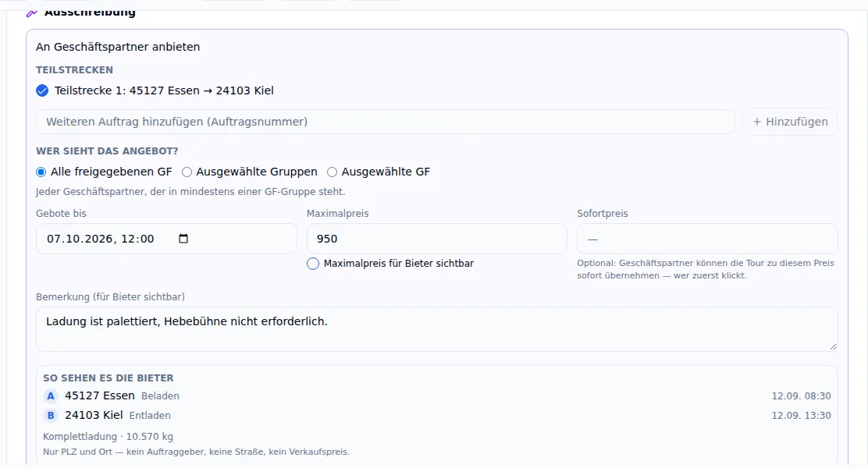
Task: Click the 'Nur PLZ und Ort' note
Action: (x=196, y=452)
